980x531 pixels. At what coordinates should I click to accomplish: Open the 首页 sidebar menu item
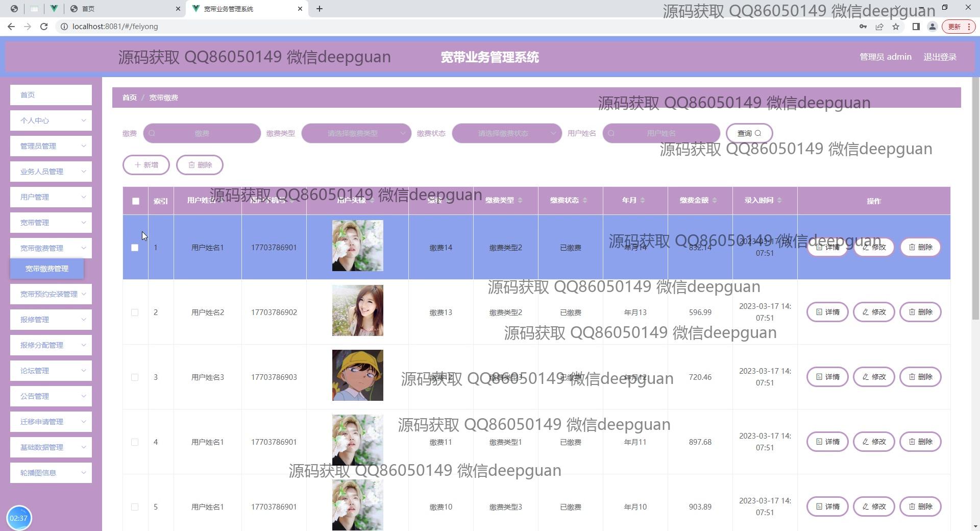click(x=51, y=95)
